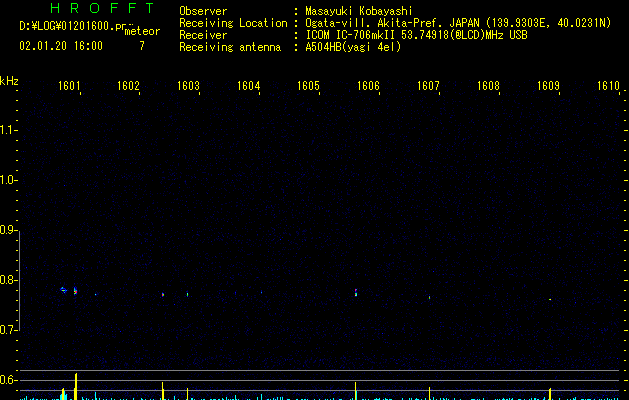Click the 1601 time axis label

(x=69, y=86)
